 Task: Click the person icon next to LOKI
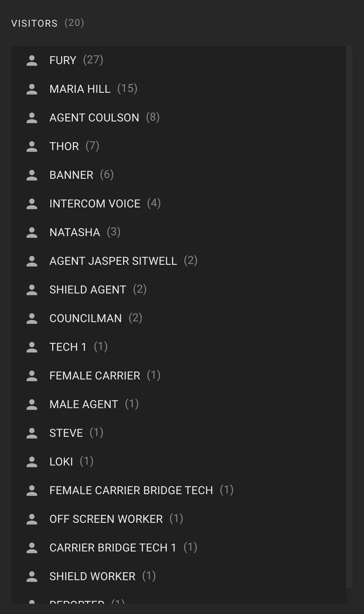32,462
